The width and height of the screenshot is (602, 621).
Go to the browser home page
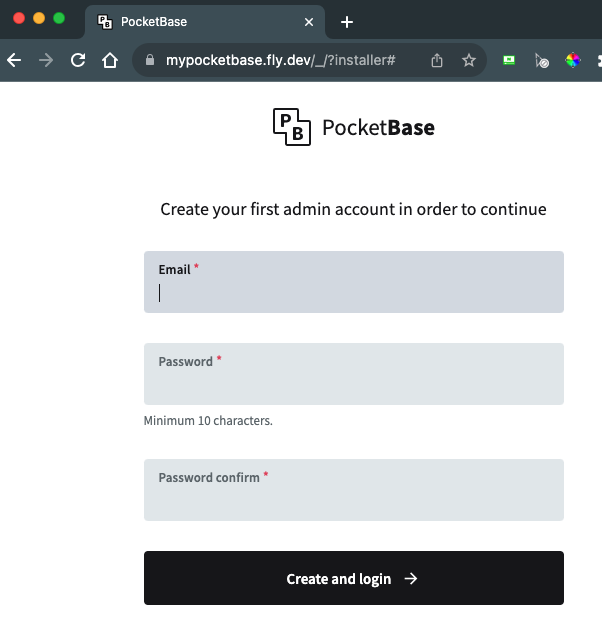[110, 60]
